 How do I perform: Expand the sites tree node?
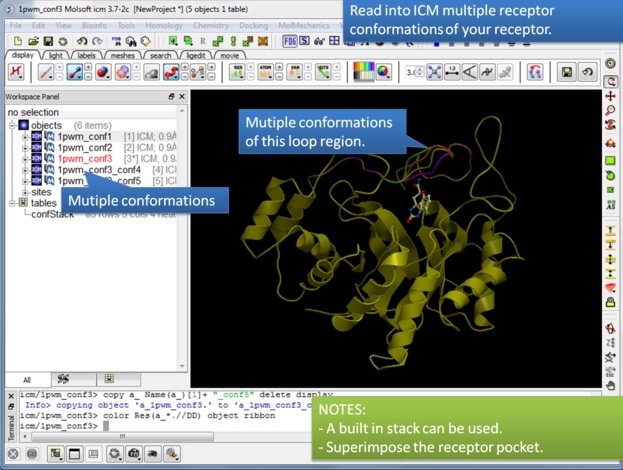click(x=25, y=192)
